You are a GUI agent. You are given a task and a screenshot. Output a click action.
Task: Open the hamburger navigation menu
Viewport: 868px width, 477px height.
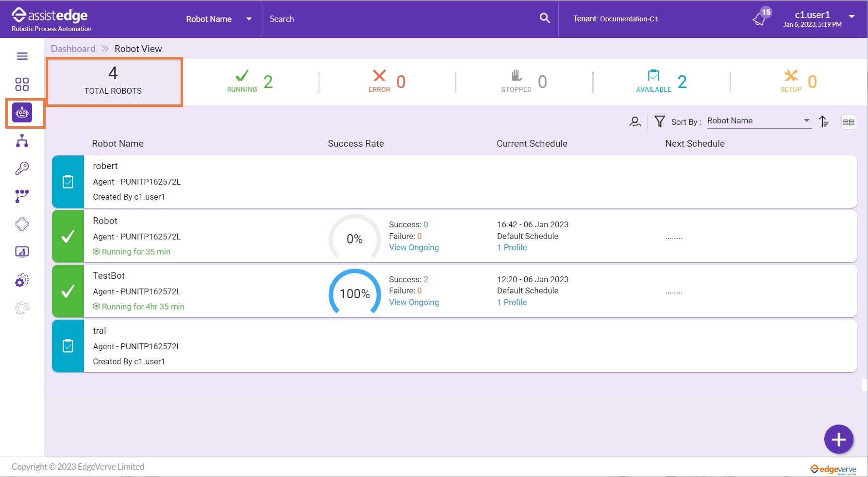coord(22,56)
